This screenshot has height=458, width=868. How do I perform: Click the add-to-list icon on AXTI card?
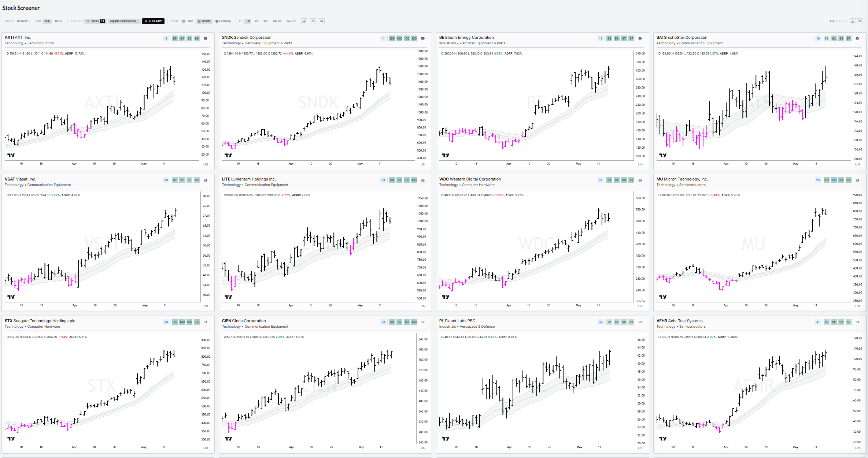[x=206, y=38]
